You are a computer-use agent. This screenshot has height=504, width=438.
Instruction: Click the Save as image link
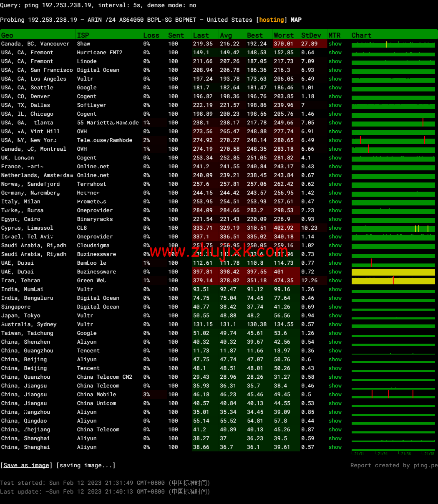tap(26, 465)
